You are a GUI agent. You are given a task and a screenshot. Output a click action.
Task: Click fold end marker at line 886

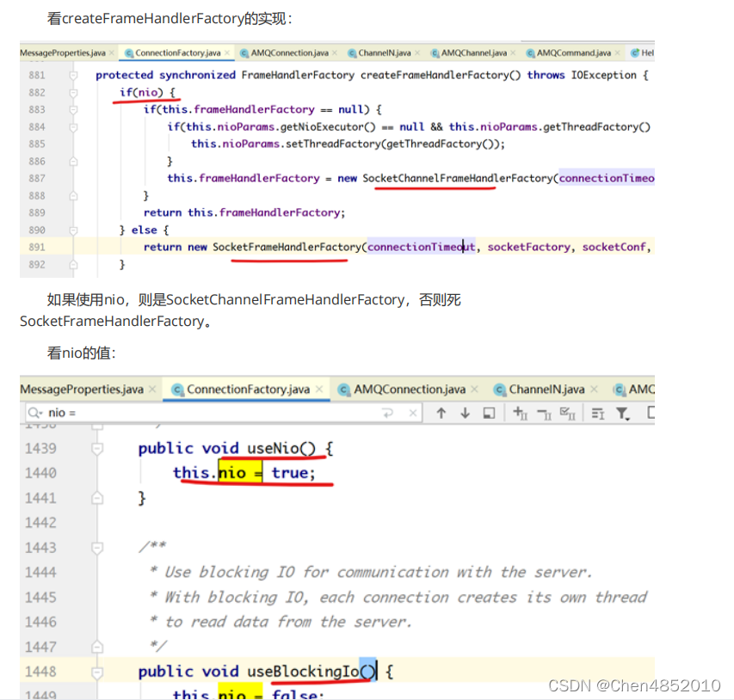73,162
